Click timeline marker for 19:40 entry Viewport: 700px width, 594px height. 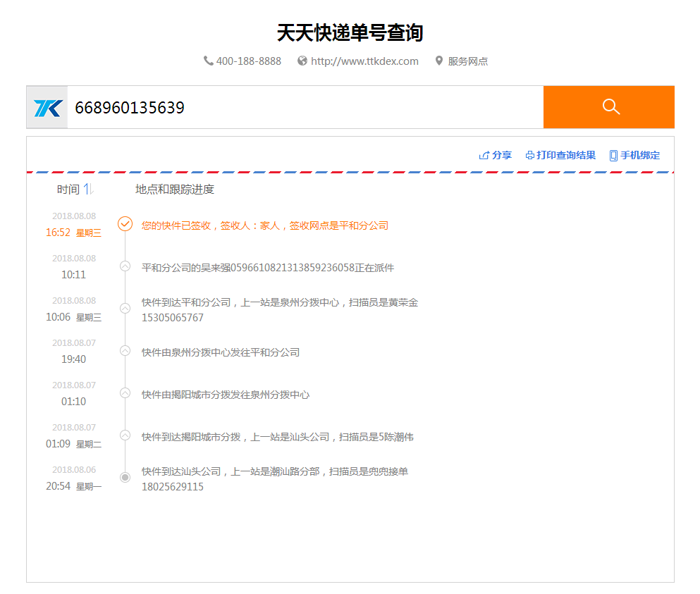(125, 351)
